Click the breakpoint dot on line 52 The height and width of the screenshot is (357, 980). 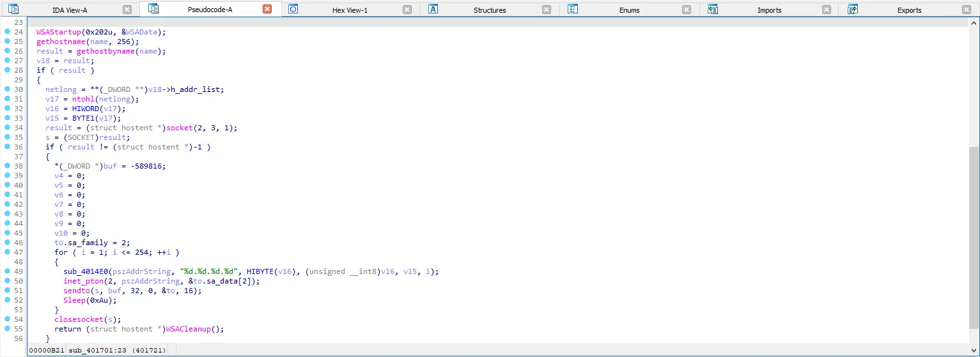[7, 300]
